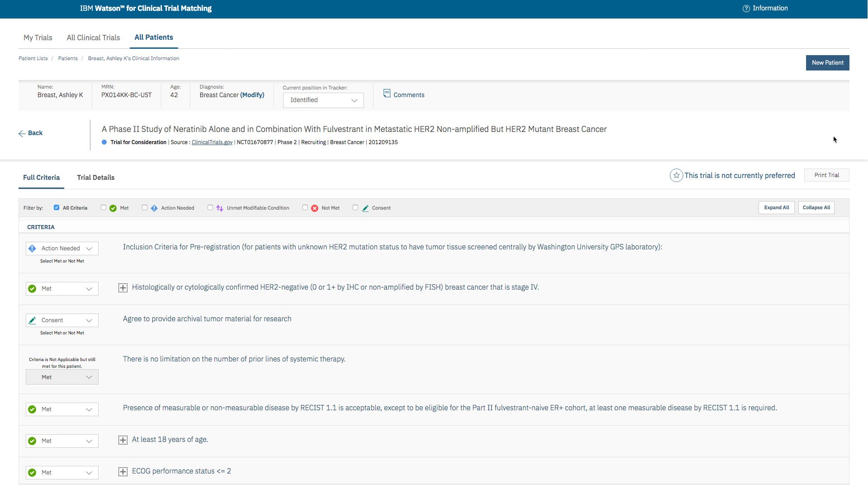
Task: Open Met dropdown for HER2-negative criterion
Action: coord(62,289)
